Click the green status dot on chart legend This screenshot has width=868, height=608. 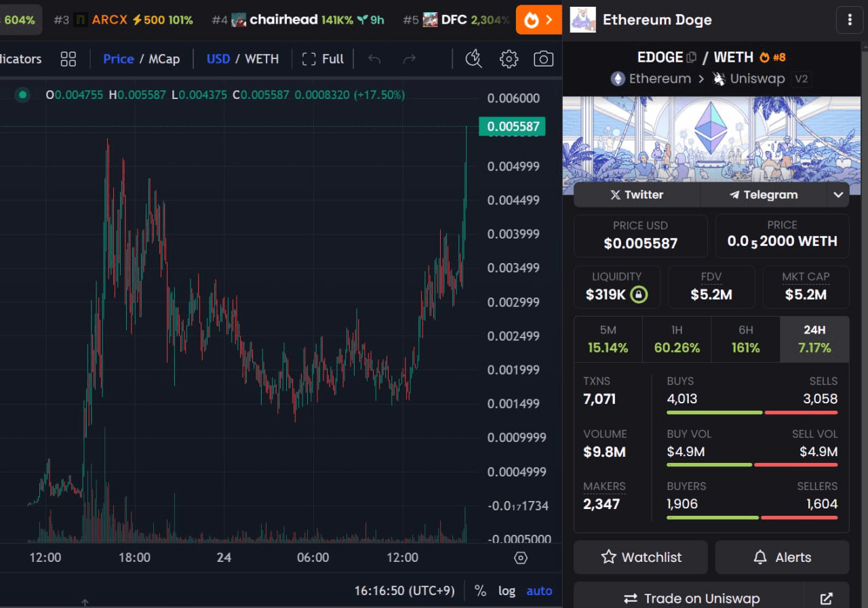23,95
